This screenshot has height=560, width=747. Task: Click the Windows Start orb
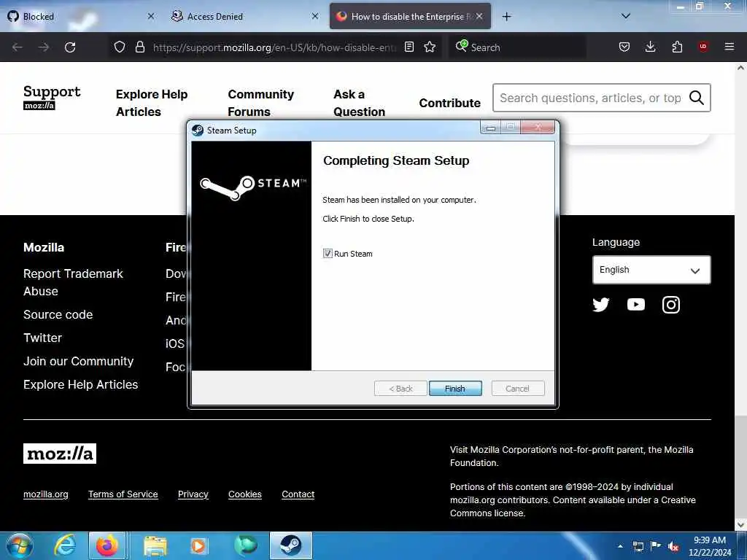pyautogui.click(x=19, y=545)
